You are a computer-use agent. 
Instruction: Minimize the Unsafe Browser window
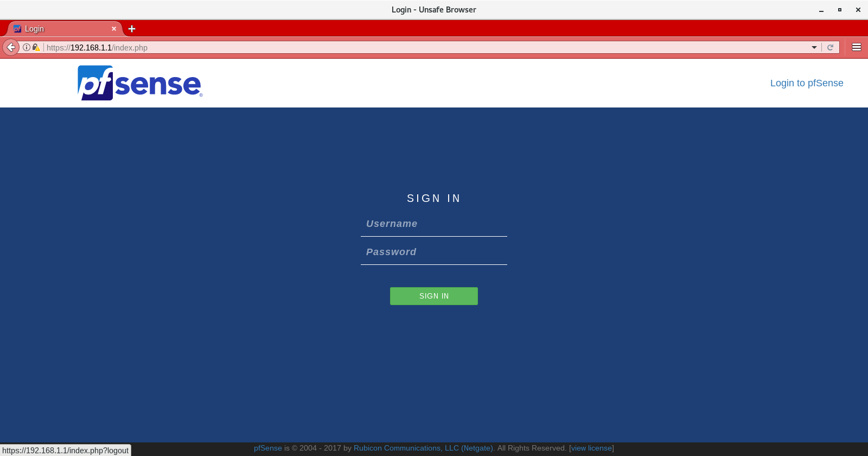pyautogui.click(x=821, y=10)
